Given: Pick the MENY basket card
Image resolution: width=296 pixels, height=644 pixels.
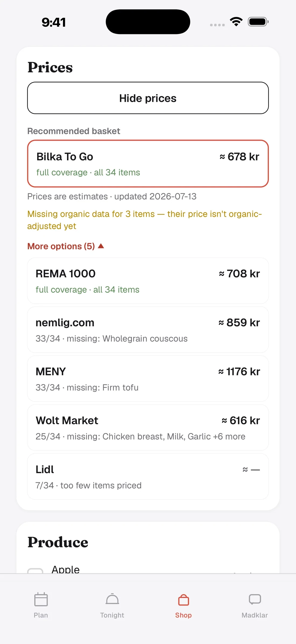Looking at the screenshot, I should pyautogui.click(x=148, y=379).
